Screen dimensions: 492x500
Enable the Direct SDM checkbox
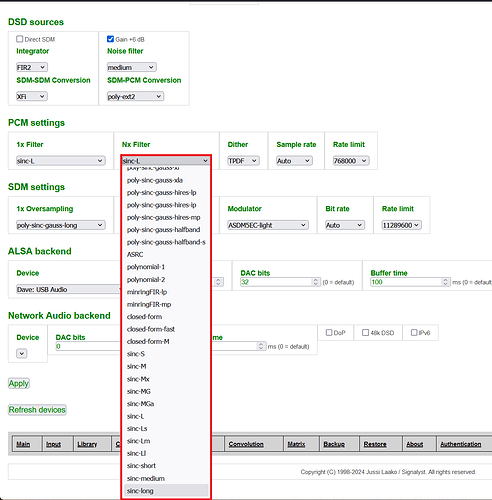pos(20,39)
